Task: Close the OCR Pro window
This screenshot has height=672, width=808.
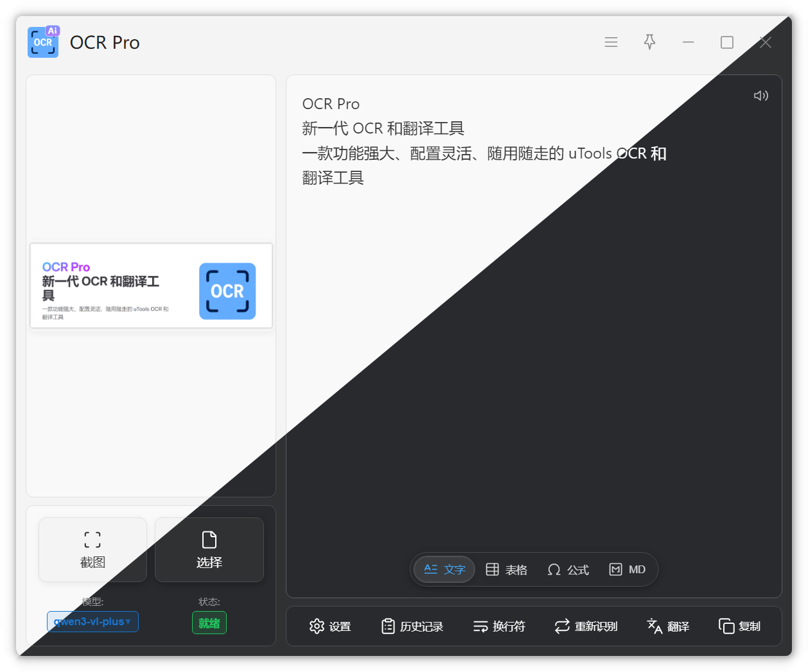Action: pyautogui.click(x=765, y=42)
